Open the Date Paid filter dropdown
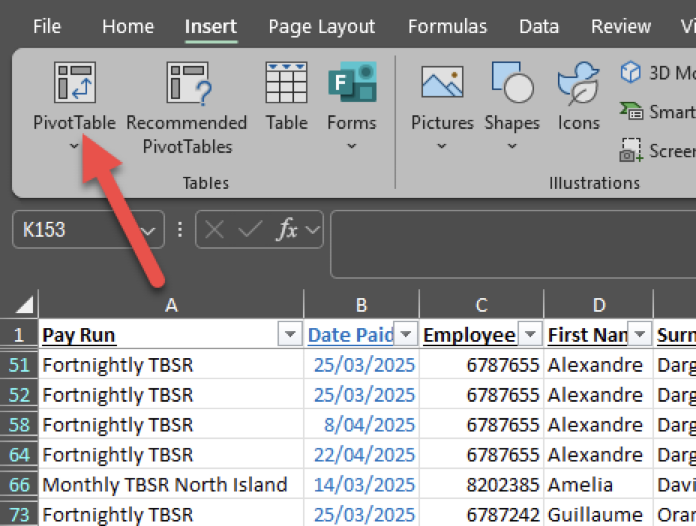This screenshot has width=696, height=526. (x=406, y=334)
